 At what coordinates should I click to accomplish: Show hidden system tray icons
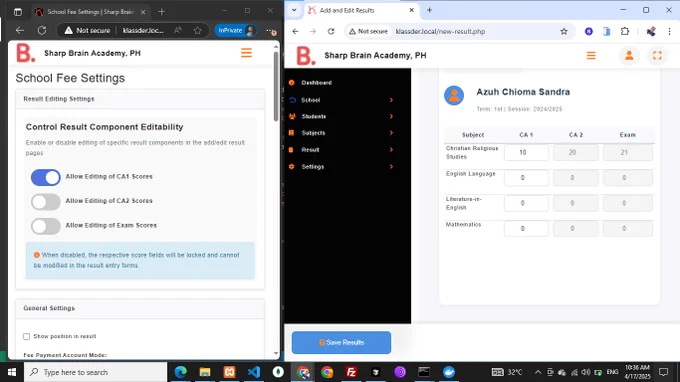(x=538, y=372)
